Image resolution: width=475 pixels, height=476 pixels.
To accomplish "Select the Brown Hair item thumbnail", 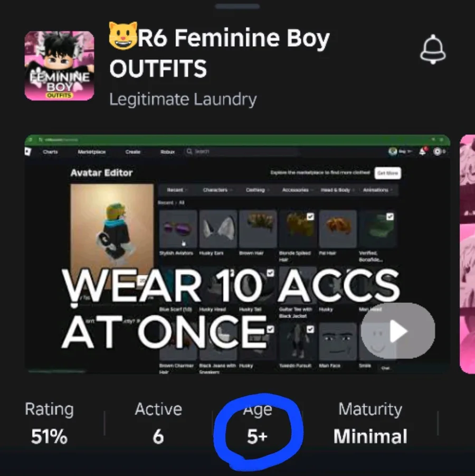I will coord(258,229).
